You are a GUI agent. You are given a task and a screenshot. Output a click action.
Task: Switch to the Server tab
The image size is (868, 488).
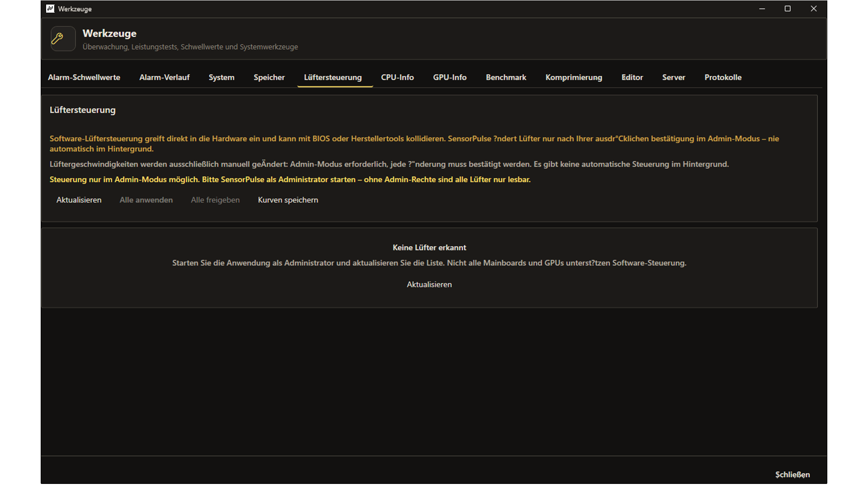(x=674, y=77)
